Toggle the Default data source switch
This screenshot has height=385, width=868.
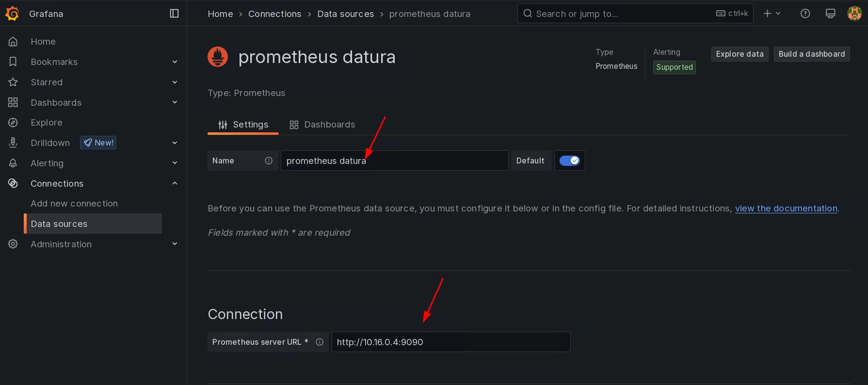pos(569,160)
